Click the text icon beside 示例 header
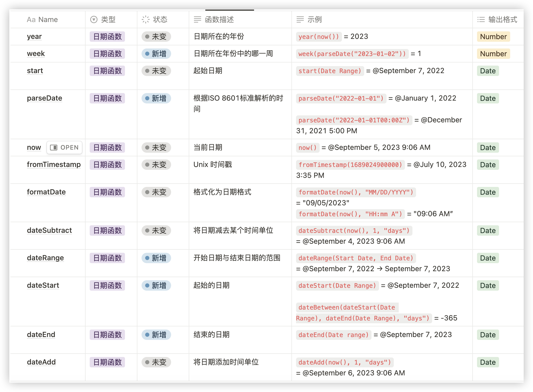533x392 pixels. (300, 19)
